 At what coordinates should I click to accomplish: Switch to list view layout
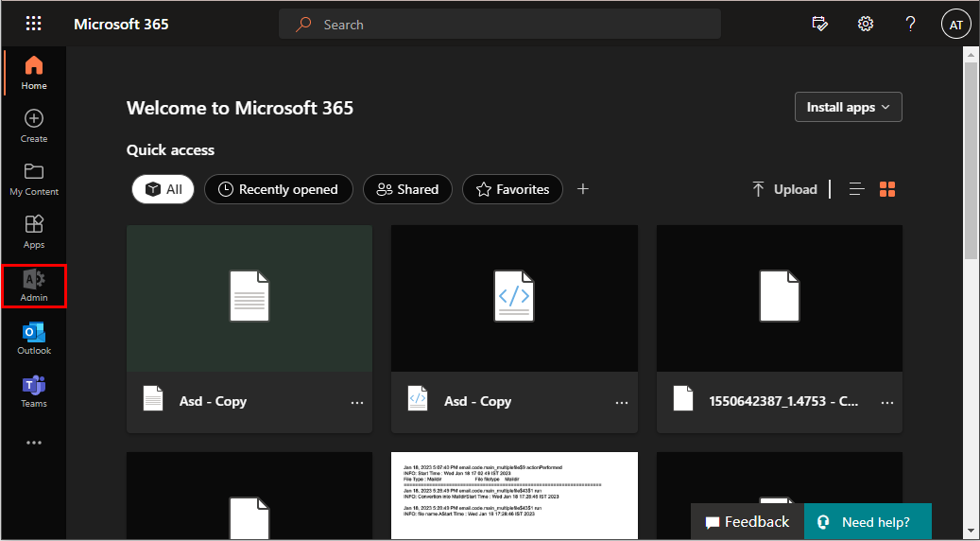857,189
